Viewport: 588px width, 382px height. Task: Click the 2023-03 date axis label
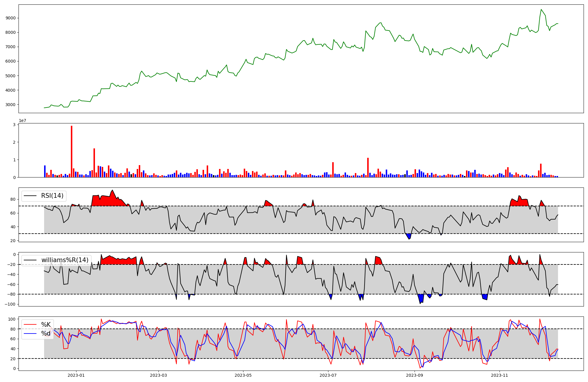click(158, 375)
